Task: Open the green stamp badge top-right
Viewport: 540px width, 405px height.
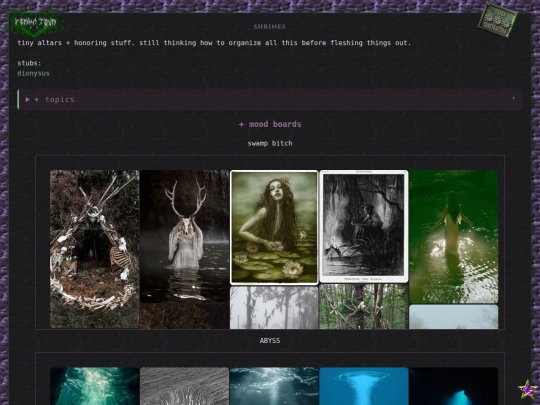Action: pyautogui.click(x=497, y=20)
